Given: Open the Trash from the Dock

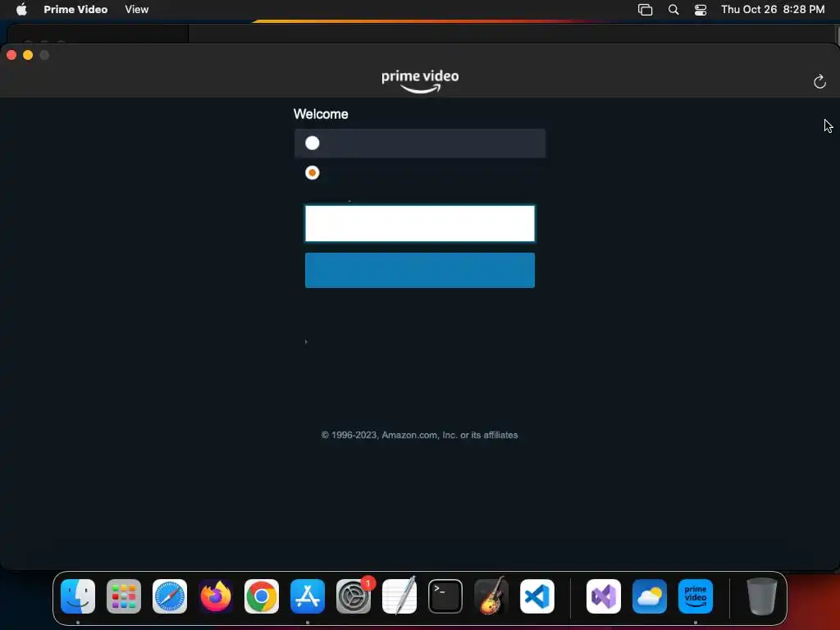Looking at the screenshot, I should pos(762,596).
